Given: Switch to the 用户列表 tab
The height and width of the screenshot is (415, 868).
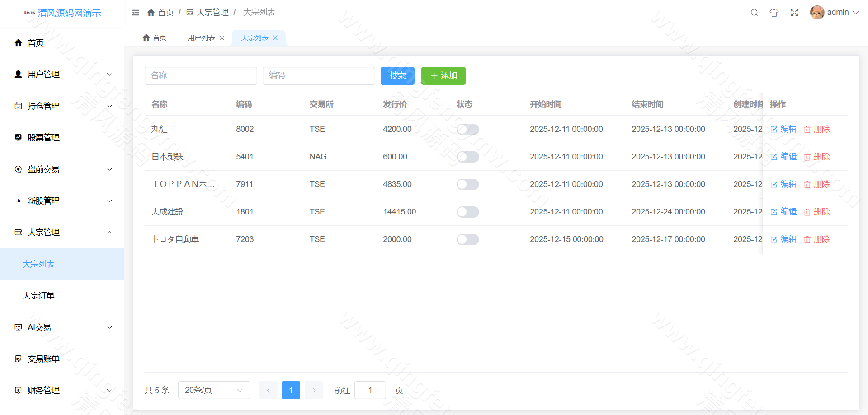Looking at the screenshot, I should pyautogui.click(x=201, y=38).
